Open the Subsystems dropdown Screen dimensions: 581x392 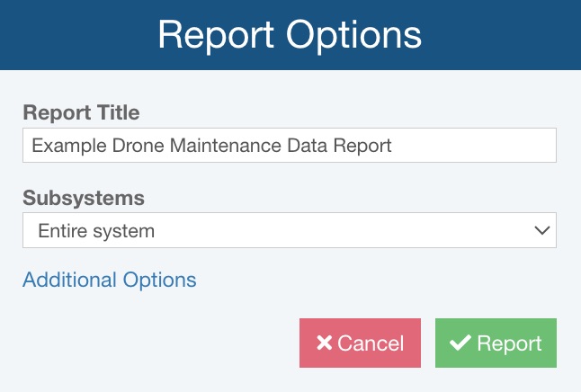288,231
